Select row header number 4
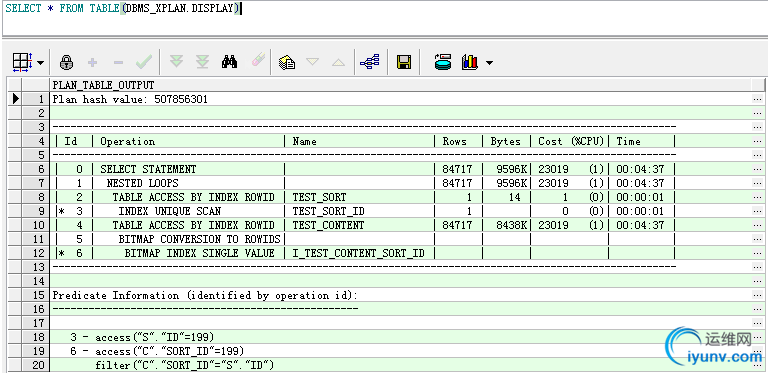The height and width of the screenshot is (373, 768). point(35,141)
